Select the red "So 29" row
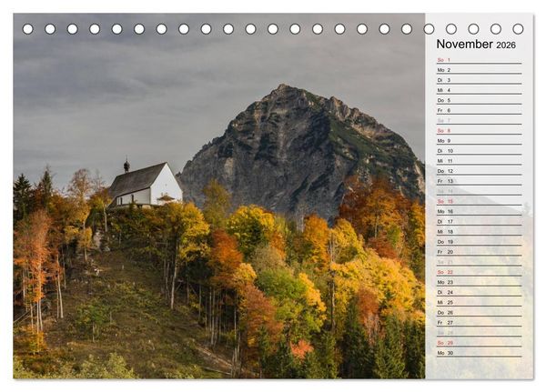Viewport: 546px width, 392px height. [x=480, y=343]
